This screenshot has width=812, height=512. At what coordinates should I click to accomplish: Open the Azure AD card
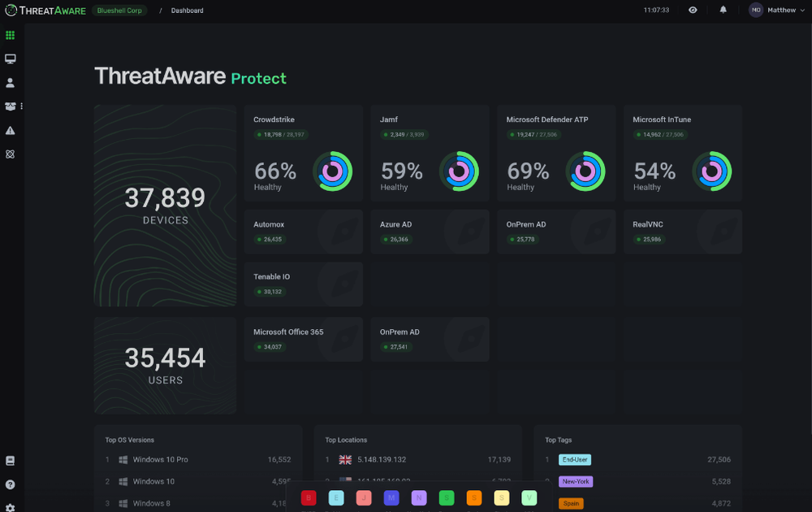[x=430, y=232]
